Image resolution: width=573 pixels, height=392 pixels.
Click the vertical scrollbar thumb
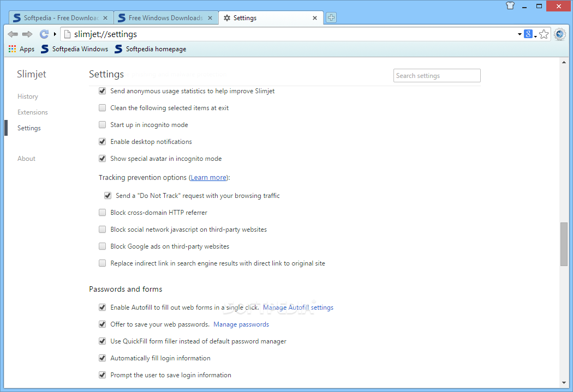[x=564, y=244]
